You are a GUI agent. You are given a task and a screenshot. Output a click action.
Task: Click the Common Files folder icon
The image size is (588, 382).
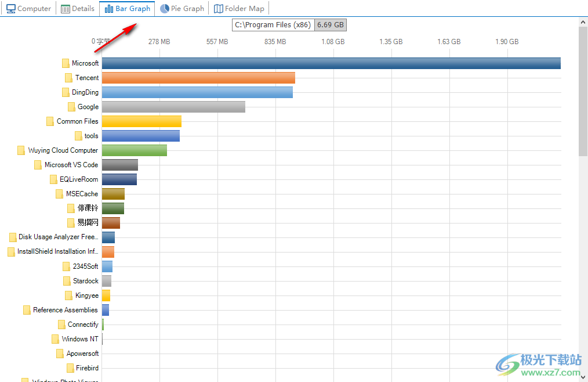tap(50, 121)
